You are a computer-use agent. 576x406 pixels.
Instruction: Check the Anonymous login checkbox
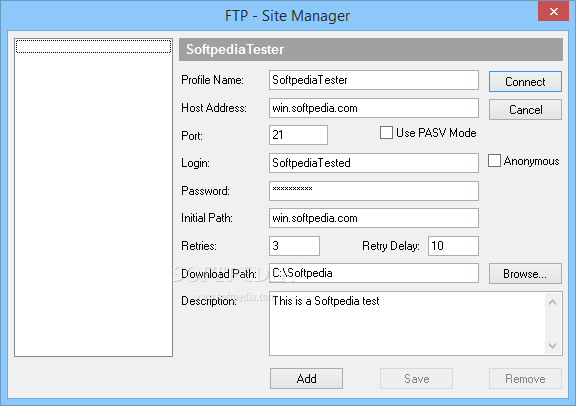(x=494, y=161)
